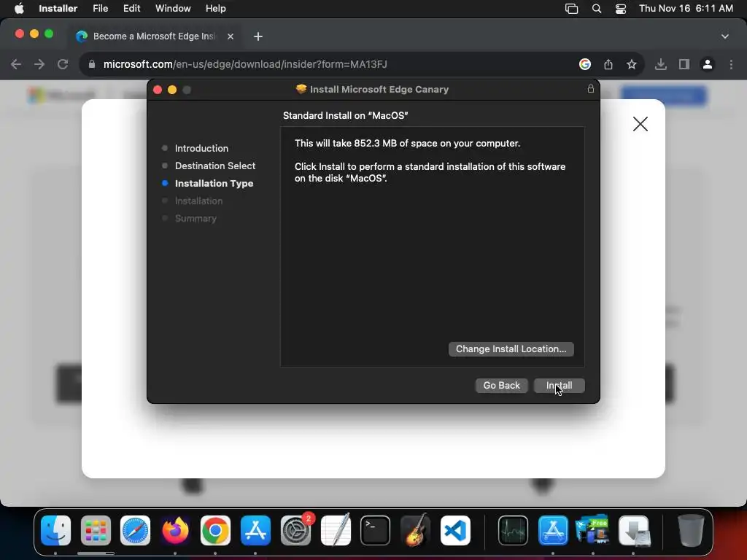This screenshot has height=560, width=747.
Task: Open System Settings from the Dock
Action: coord(295,530)
